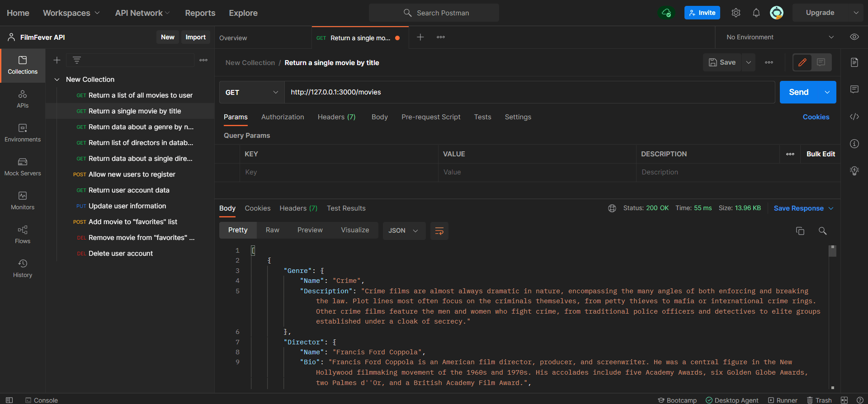Click the Save button
The height and width of the screenshot is (404, 868).
722,62
